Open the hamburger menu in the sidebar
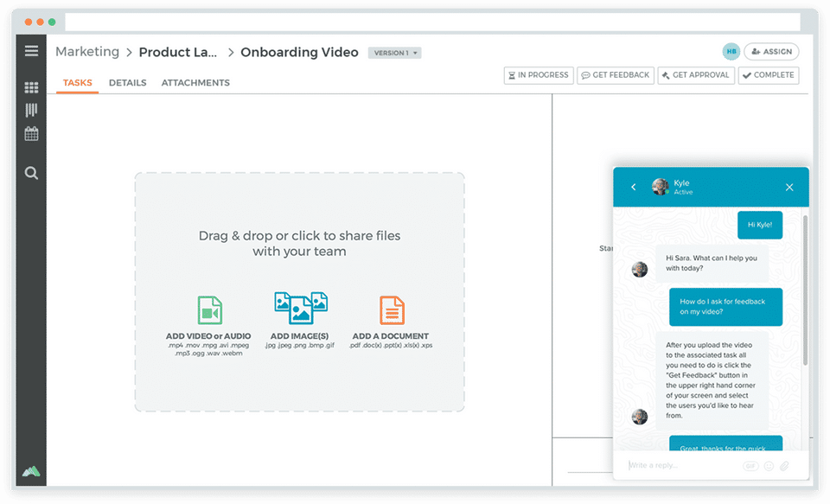This screenshot has height=504, width=830. pos(31,51)
